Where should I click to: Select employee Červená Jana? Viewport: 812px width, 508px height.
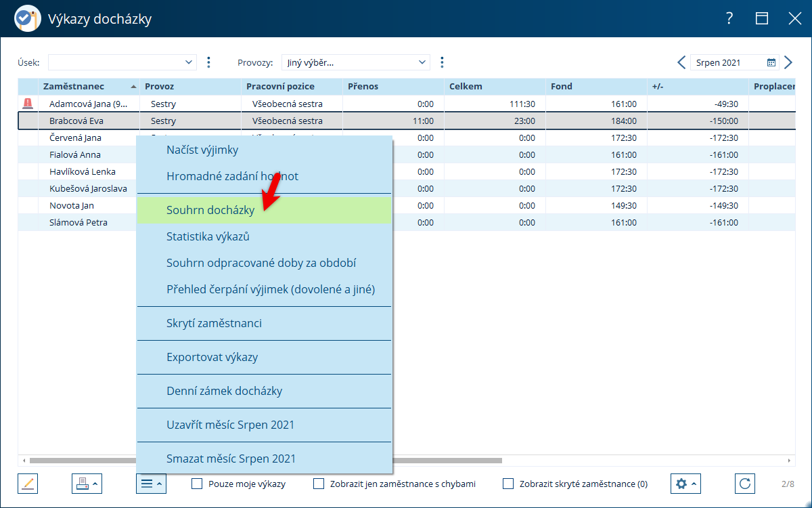tap(75, 137)
